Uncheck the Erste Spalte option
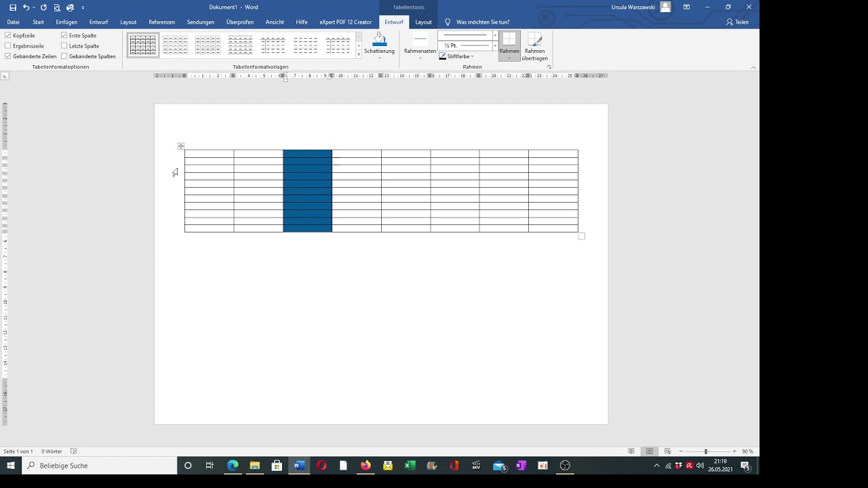868x488 pixels. 64,35
